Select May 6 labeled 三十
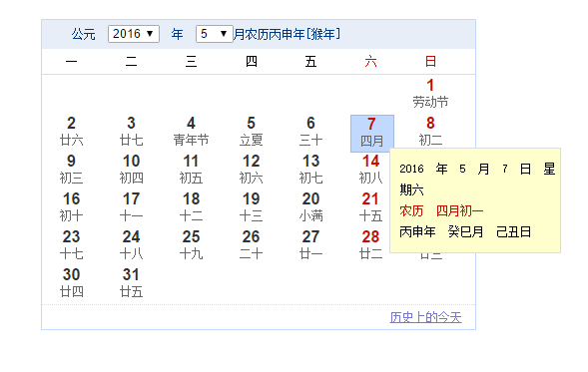588x372 pixels. [x=310, y=132]
